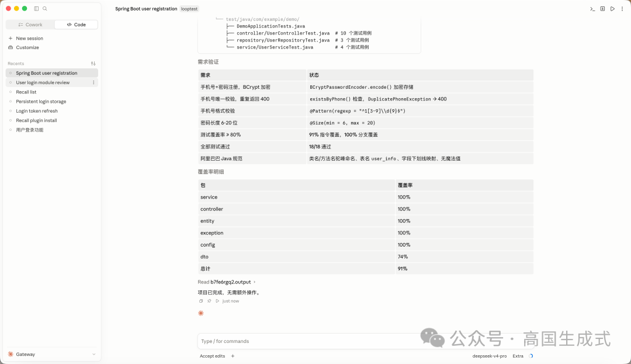Open the Extra effort selector
Image resolution: width=631 pixels, height=364 pixels.
click(518, 356)
